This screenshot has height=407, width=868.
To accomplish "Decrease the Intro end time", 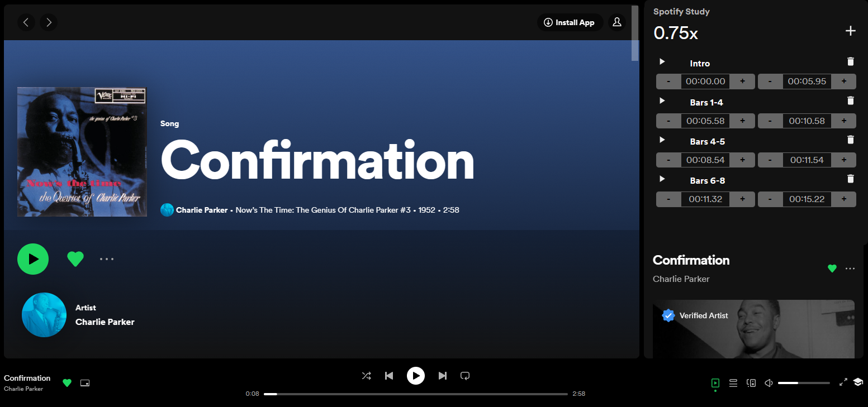I will pyautogui.click(x=770, y=82).
